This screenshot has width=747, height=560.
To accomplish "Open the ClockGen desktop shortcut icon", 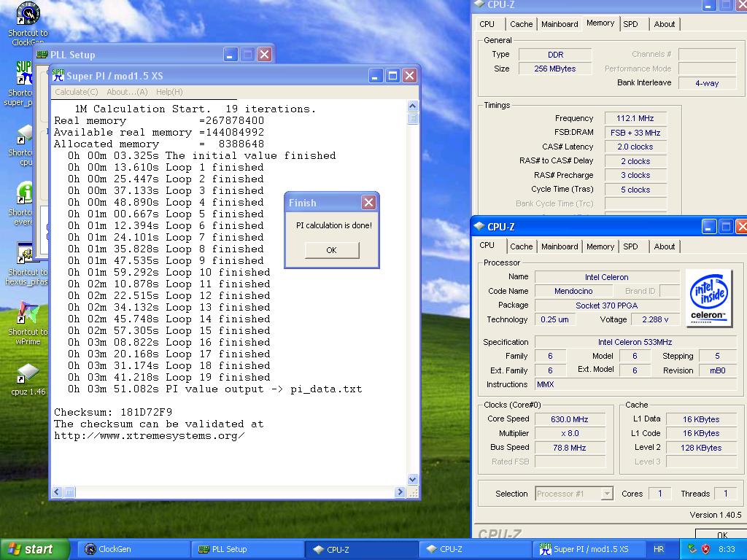I will pos(28,13).
